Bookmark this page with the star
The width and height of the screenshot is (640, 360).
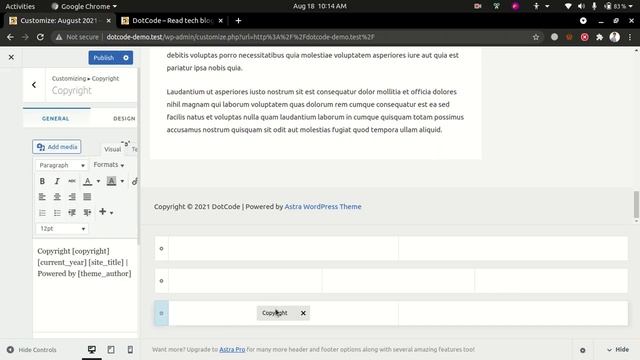(536, 37)
